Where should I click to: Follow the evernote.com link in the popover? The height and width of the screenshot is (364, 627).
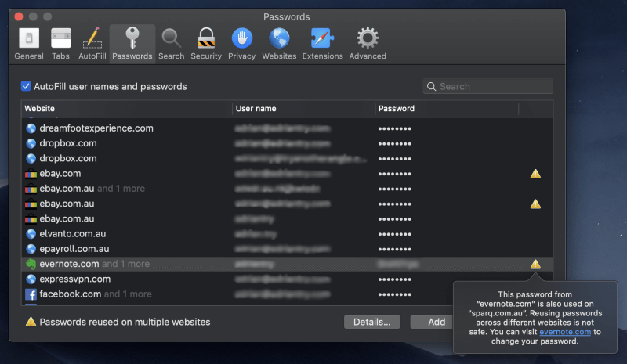click(565, 332)
